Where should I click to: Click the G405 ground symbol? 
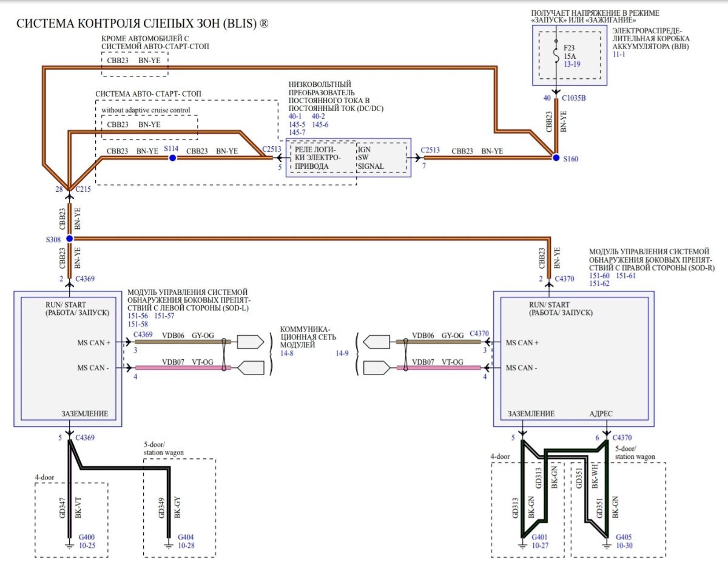coord(607,544)
